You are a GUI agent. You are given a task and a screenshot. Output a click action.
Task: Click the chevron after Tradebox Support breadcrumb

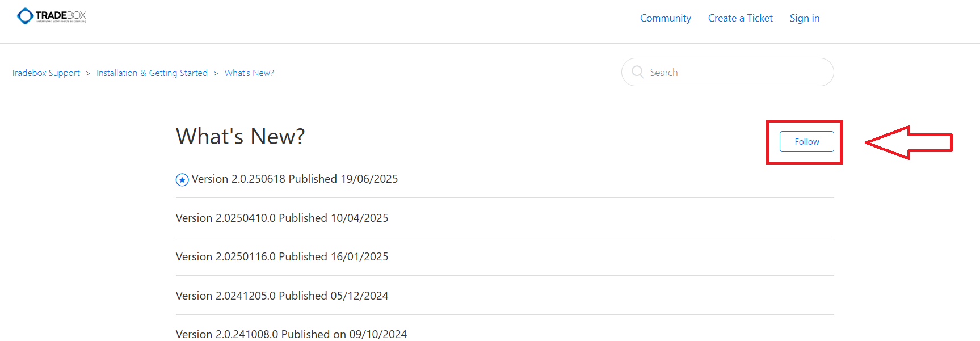coord(88,73)
